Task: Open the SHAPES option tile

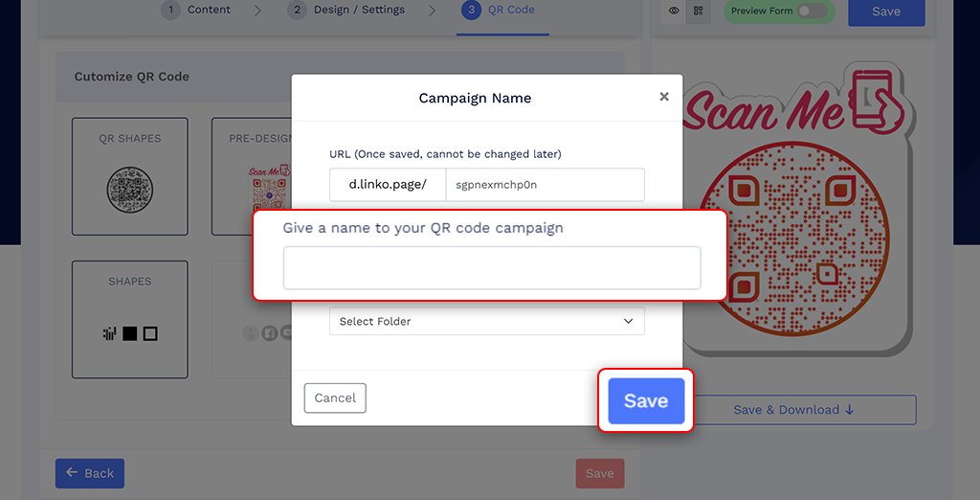Action: coord(130,319)
